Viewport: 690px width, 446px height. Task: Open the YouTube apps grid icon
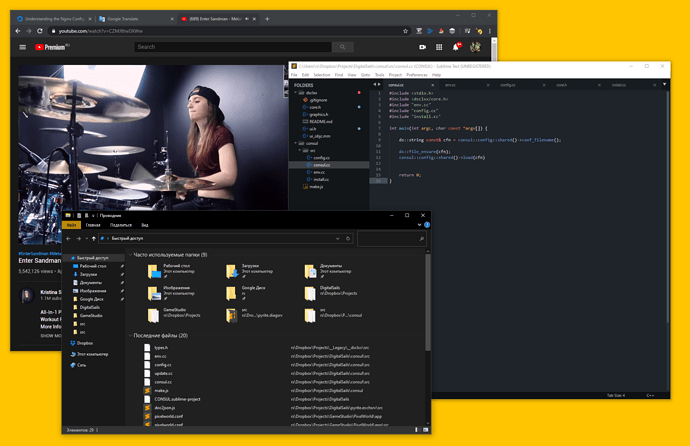point(439,47)
